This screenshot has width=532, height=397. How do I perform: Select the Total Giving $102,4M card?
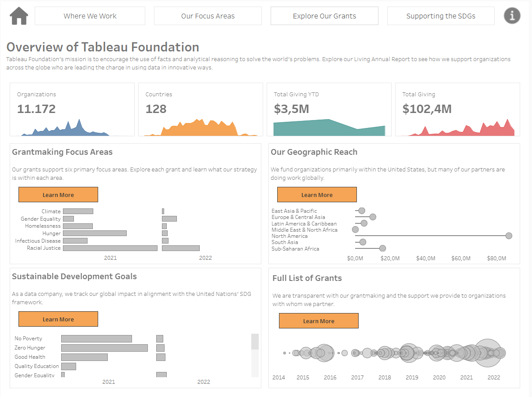pos(458,109)
